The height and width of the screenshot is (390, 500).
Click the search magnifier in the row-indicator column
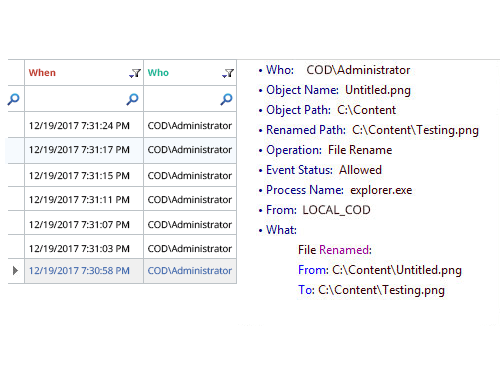point(14,99)
